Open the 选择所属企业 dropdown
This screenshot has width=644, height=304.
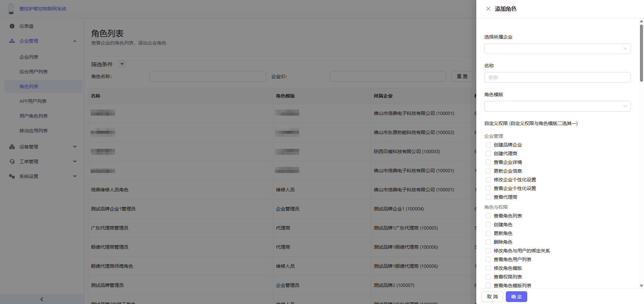point(557,49)
